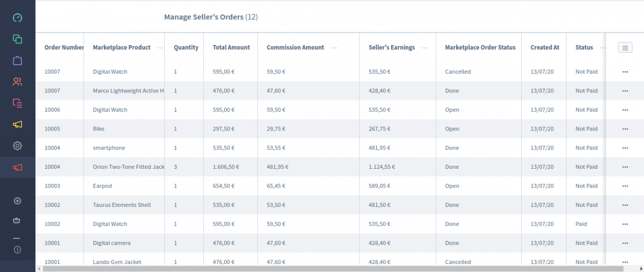This screenshot has height=272, width=644.
Task: Click the Paid status cell
Action: pos(581,224)
